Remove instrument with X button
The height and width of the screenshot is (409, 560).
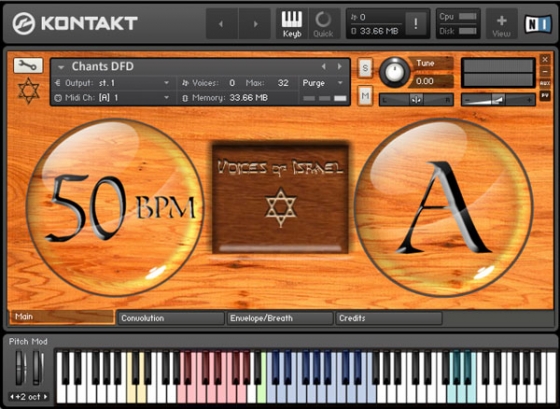coord(545,59)
